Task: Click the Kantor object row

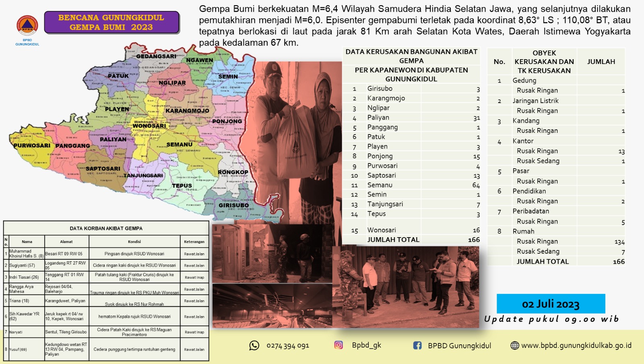Action: pos(556,141)
